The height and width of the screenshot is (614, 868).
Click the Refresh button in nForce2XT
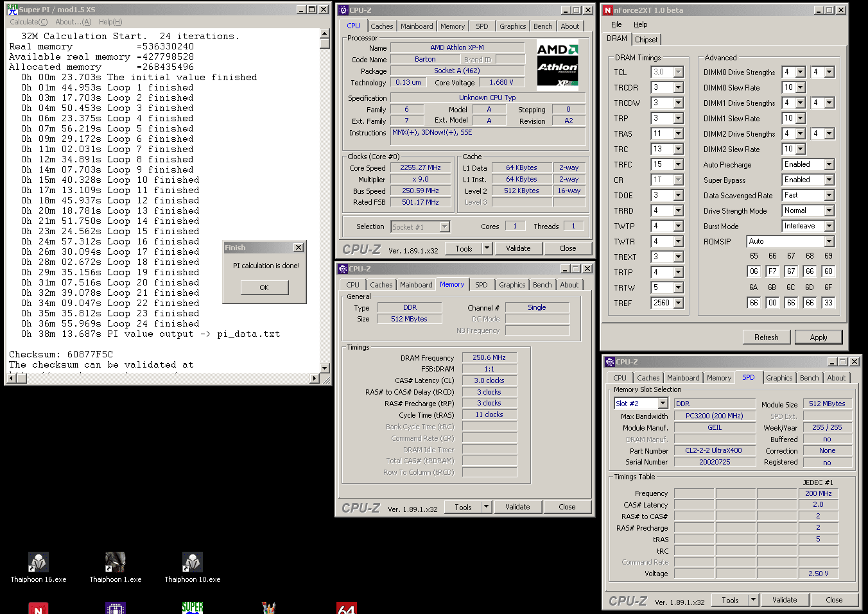766,337
